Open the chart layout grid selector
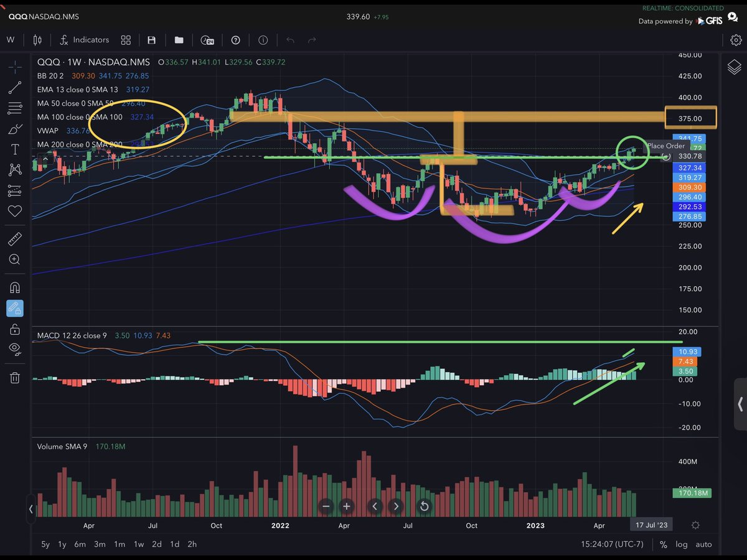The image size is (747, 560). [126, 40]
